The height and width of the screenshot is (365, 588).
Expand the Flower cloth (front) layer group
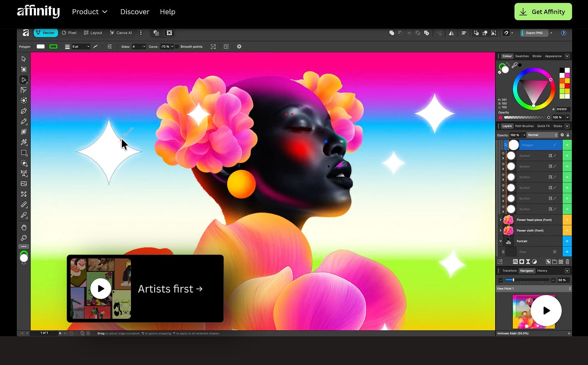[x=500, y=231]
